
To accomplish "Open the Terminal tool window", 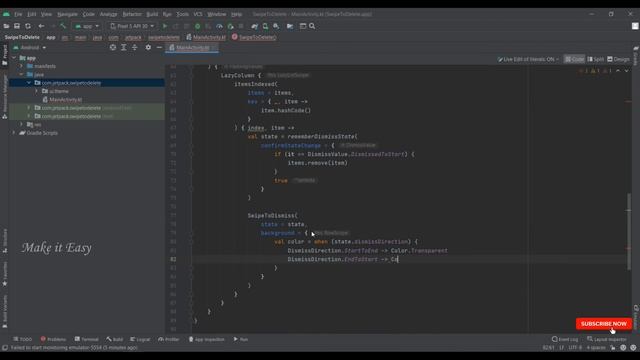I will click(x=87, y=339).
